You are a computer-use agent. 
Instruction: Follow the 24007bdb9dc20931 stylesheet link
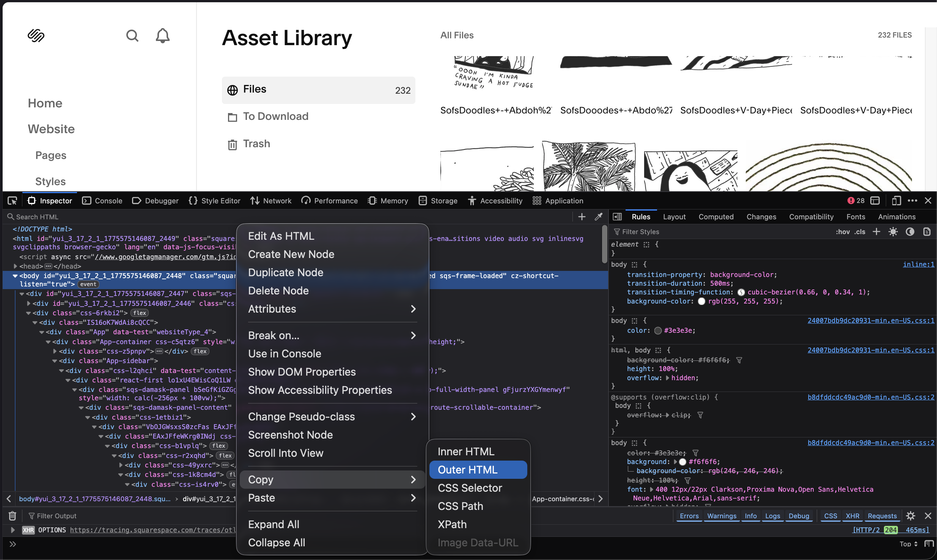tap(870, 321)
